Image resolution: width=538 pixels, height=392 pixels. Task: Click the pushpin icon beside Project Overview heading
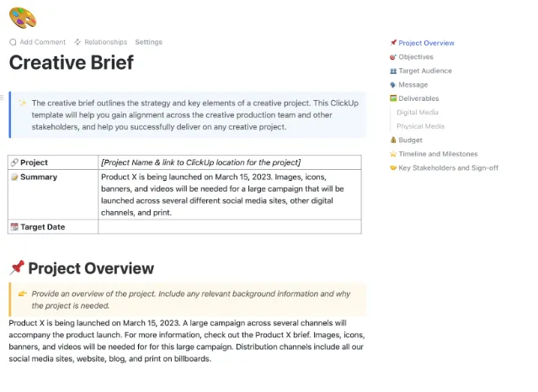(x=17, y=268)
